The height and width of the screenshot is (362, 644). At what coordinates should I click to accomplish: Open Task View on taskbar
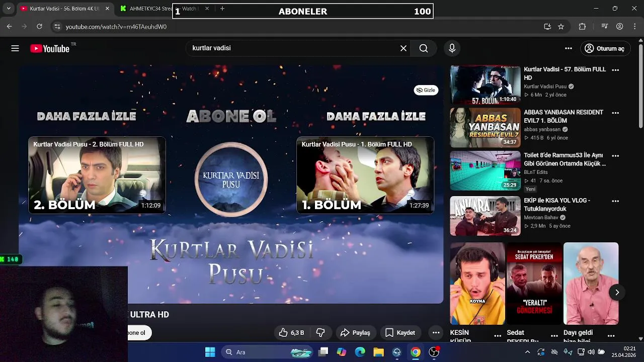(x=323, y=352)
